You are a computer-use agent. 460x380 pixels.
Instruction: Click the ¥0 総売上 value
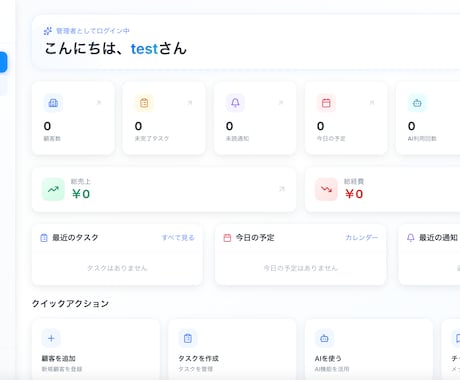[81, 194]
